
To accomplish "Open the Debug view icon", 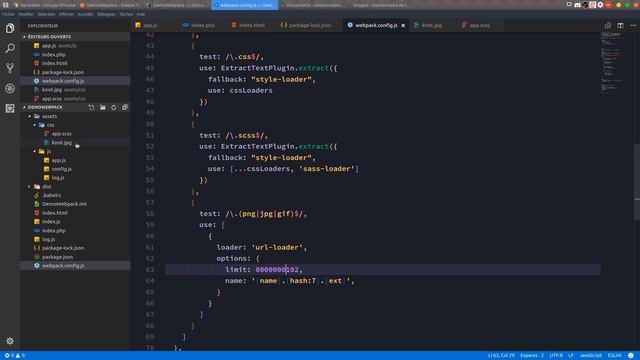I will [x=10, y=88].
